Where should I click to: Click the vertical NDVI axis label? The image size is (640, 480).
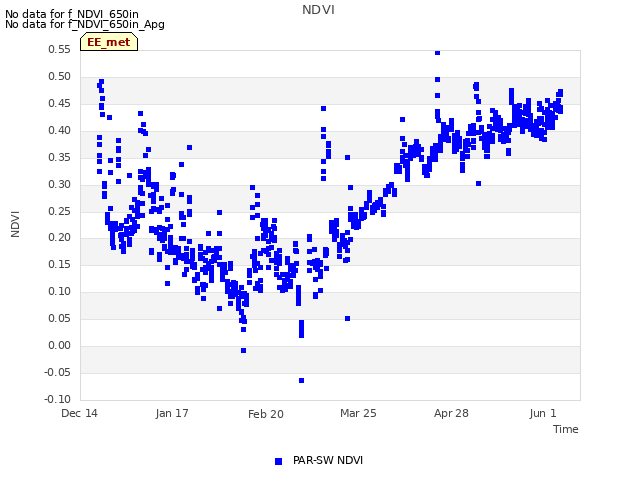click(x=15, y=224)
